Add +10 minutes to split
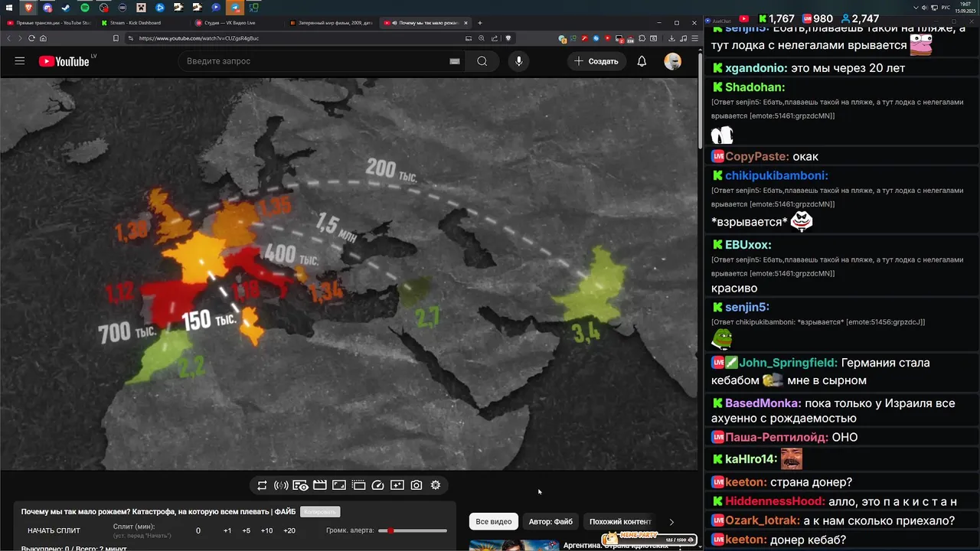 tap(266, 530)
